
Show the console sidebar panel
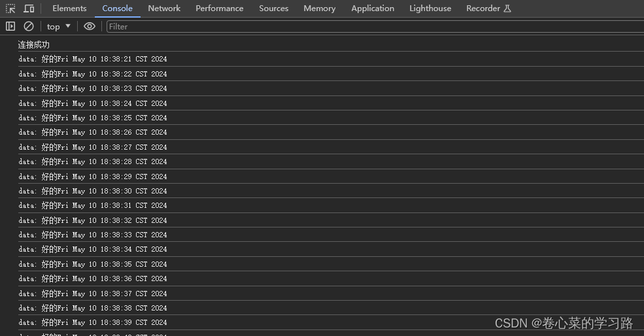[x=10, y=26]
